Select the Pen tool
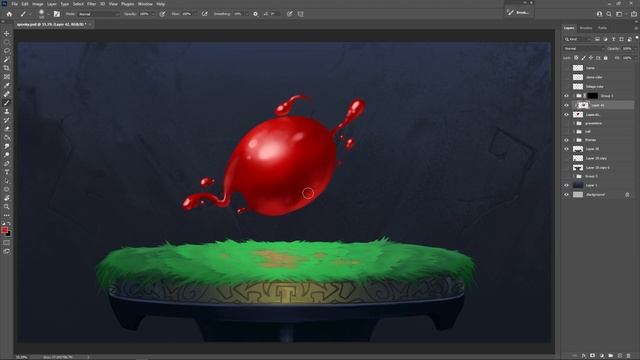 (7, 163)
